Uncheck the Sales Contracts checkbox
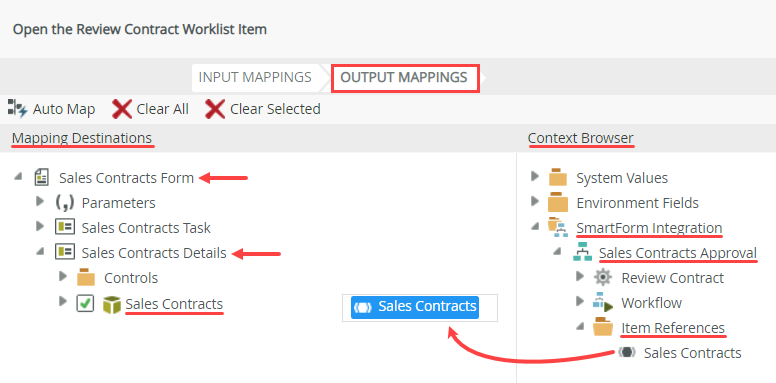Viewport: 776px width, 383px height. pyautogui.click(x=85, y=304)
